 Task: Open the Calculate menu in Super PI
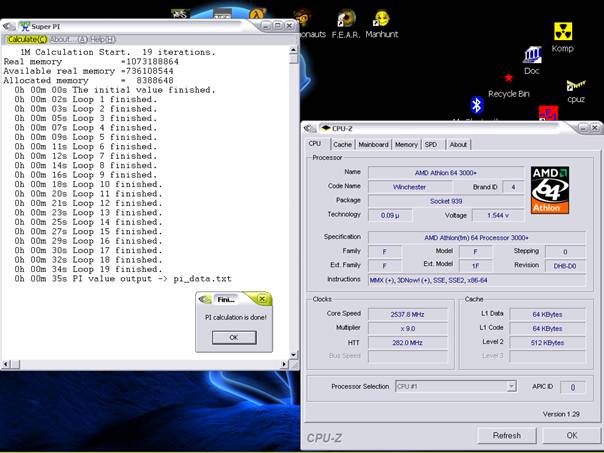click(27, 39)
